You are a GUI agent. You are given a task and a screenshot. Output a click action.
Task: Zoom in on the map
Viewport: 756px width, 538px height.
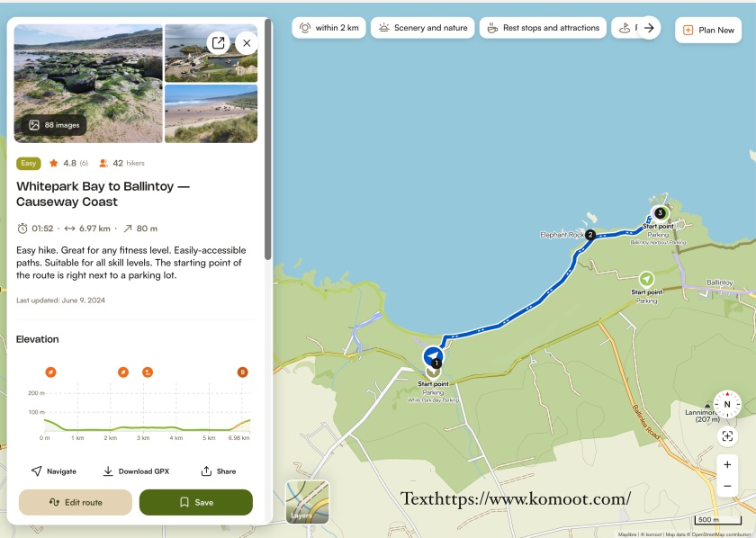click(727, 465)
